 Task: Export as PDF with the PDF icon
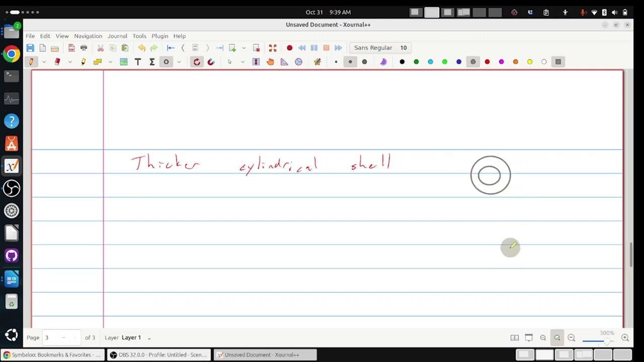coord(71,48)
